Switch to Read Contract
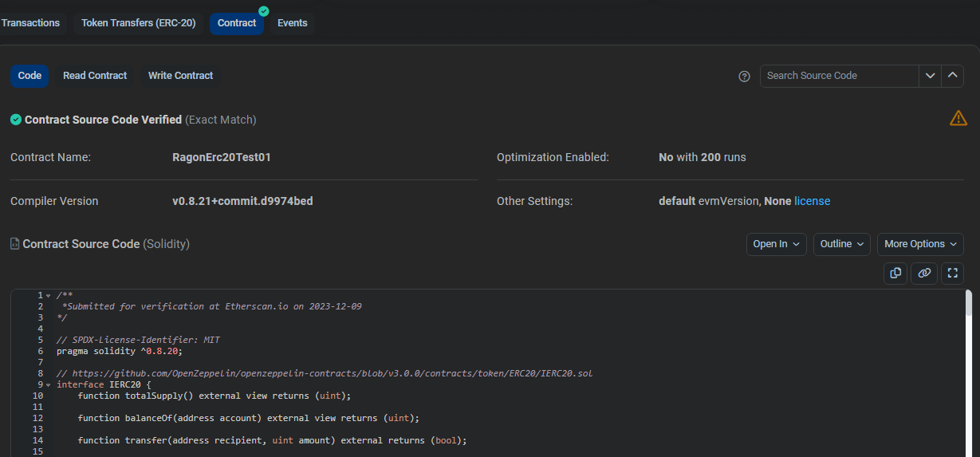This screenshot has height=457, width=980. click(x=95, y=76)
